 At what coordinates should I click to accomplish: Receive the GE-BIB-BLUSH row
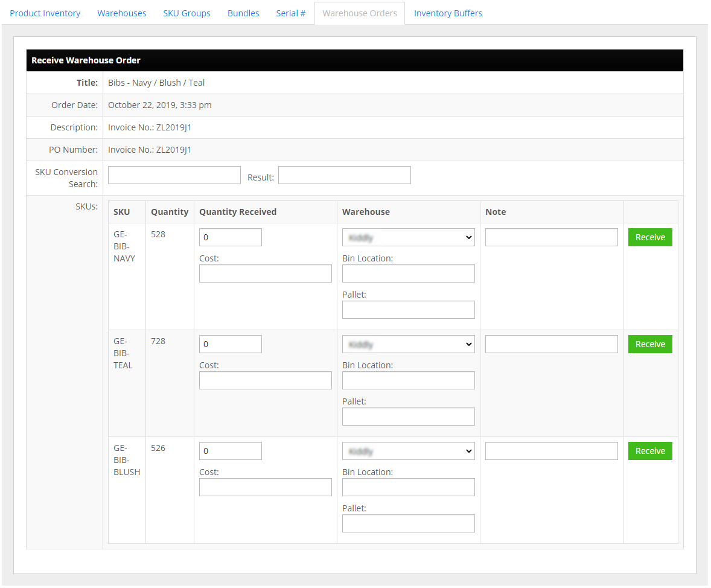pos(650,452)
